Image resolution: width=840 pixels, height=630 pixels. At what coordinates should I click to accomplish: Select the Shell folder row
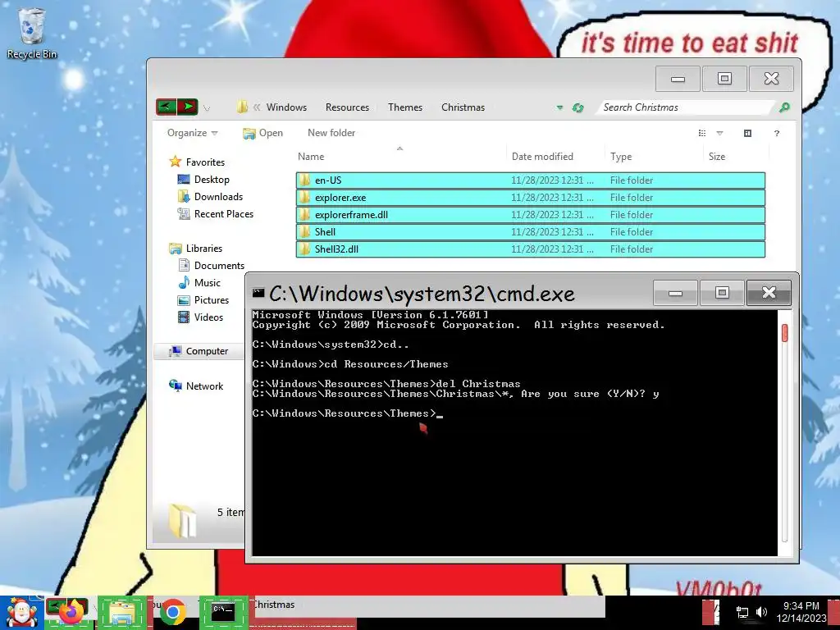point(531,231)
